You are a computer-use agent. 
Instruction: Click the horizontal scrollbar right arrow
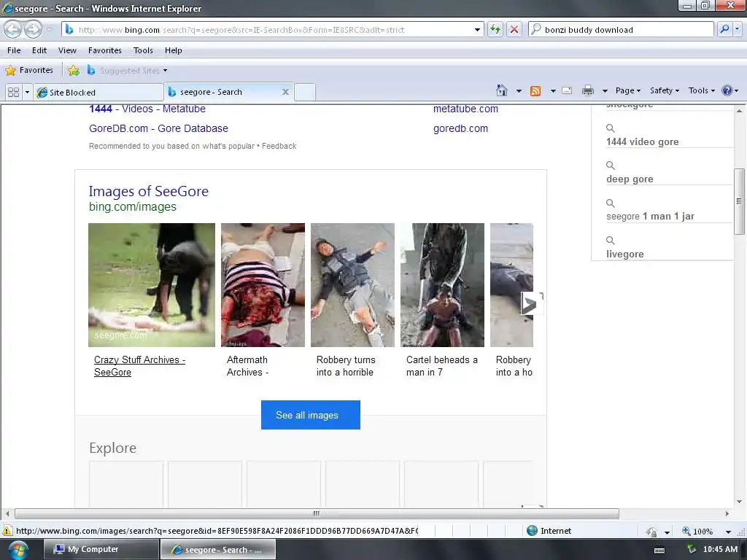tap(727, 514)
